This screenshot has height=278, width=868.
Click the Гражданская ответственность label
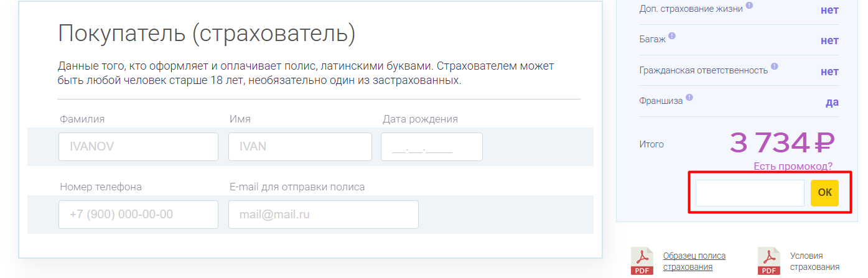coord(704,70)
